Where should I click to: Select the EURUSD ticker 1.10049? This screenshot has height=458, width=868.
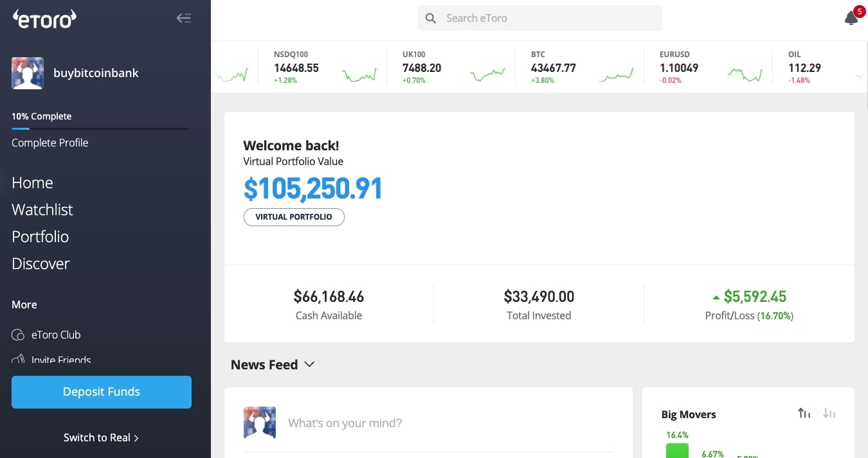(678, 67)
